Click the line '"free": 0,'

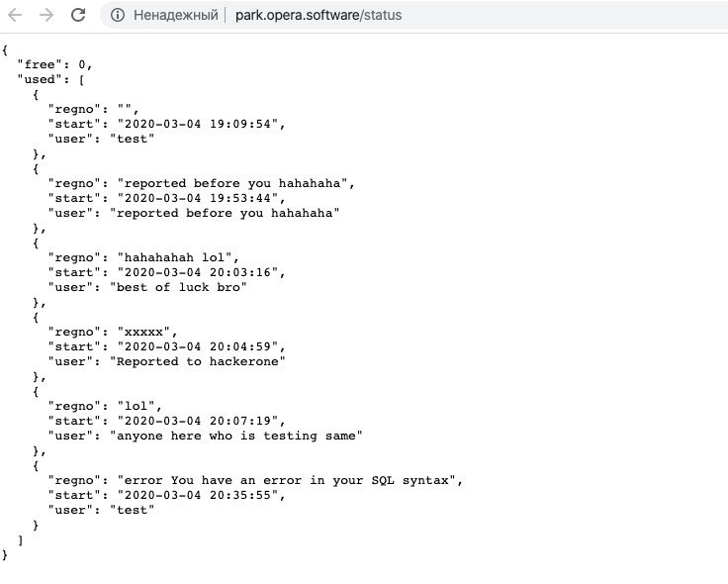coord(54,64)
